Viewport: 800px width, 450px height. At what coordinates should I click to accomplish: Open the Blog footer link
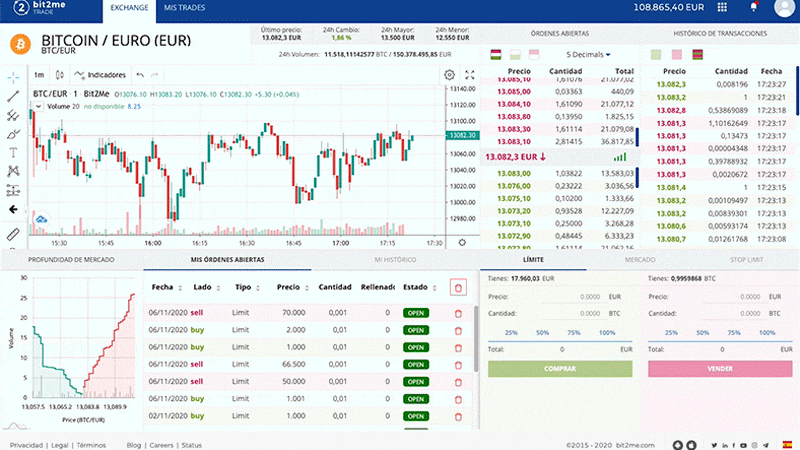[134, 445]
